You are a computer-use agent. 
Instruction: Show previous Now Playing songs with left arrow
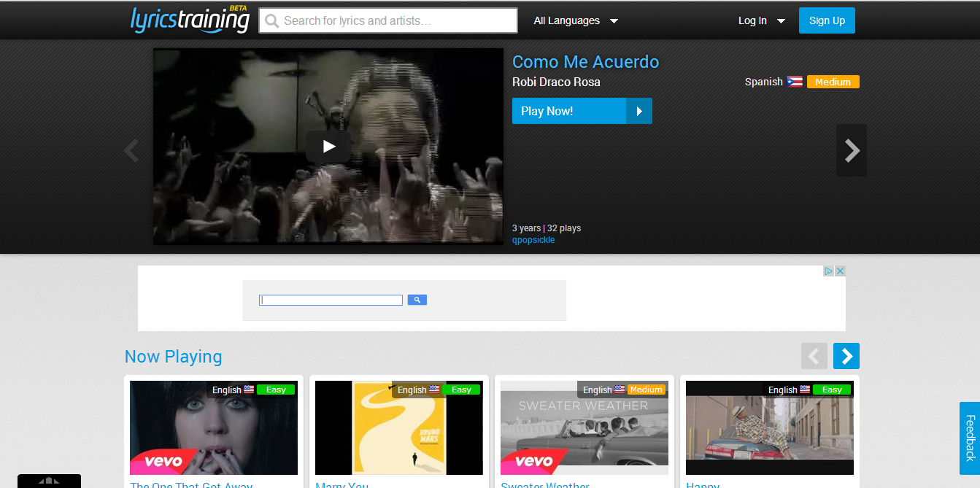click(814, 356)
